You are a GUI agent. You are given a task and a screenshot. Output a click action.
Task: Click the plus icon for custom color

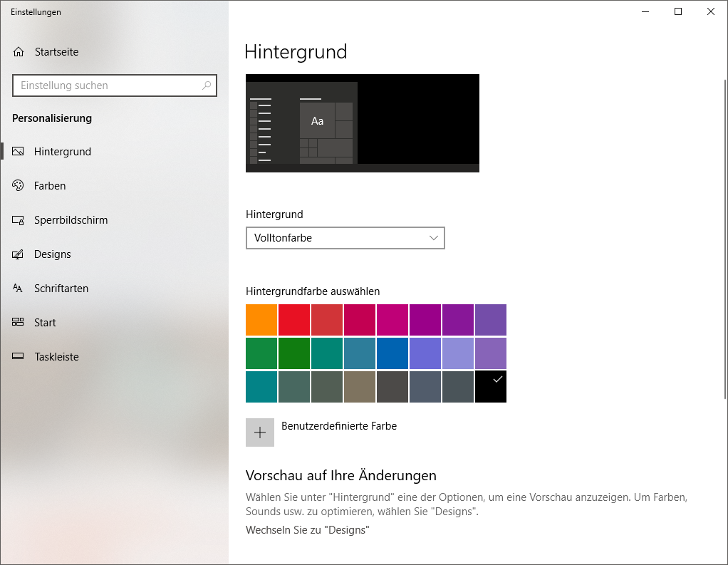pyautogui.click(x=260, y=432)
